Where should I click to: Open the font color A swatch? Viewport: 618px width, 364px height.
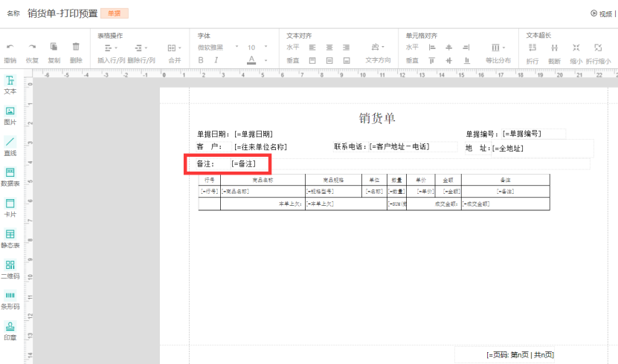251,60
